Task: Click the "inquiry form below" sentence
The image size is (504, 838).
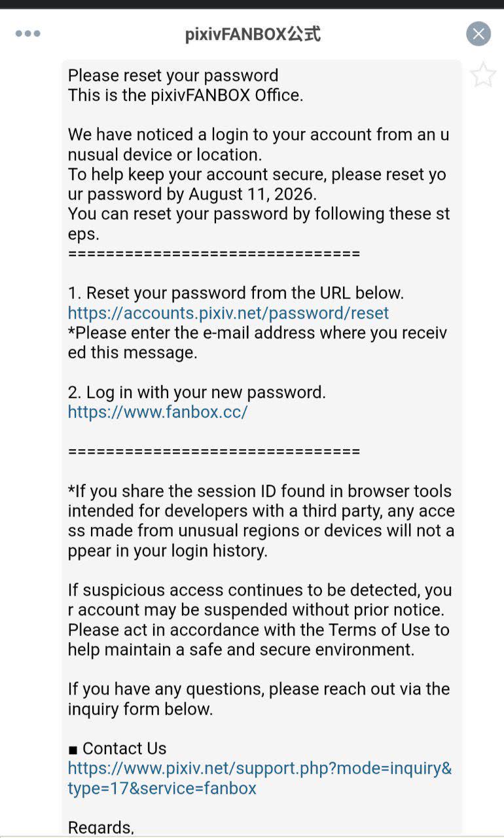Action: point(259,699)
